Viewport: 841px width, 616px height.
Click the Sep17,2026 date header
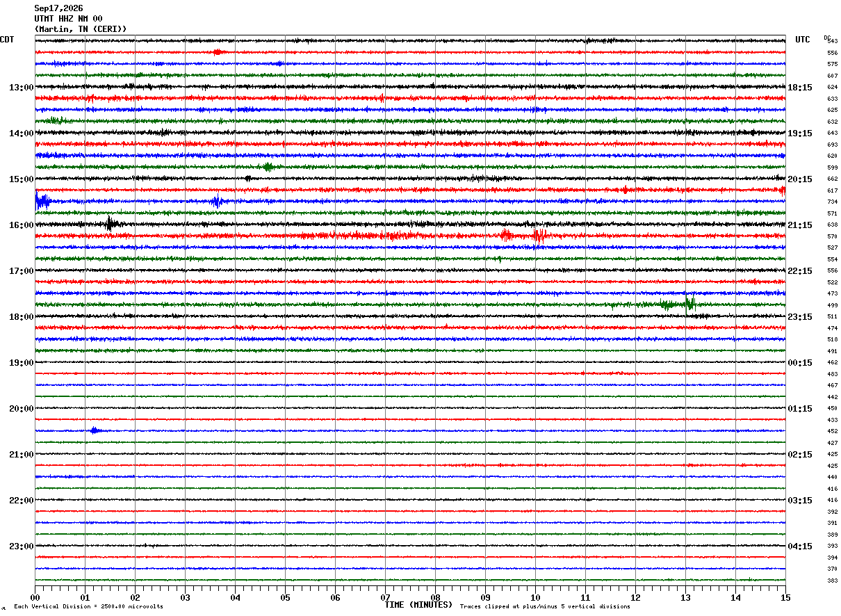[58, 8]
